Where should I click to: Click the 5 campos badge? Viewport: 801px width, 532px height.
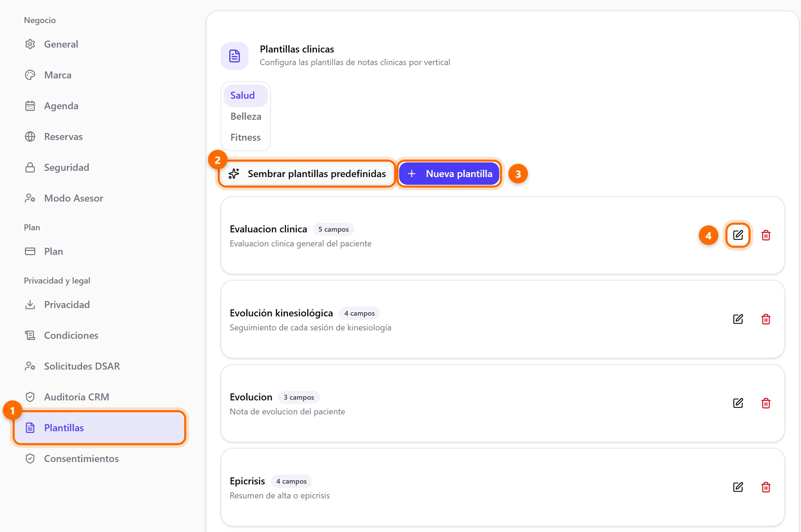pyautogui.click(x=334, y=229)
